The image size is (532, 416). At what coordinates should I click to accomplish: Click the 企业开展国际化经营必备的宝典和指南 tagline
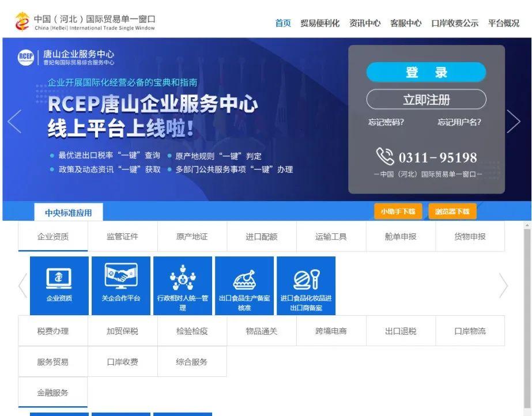[x=123, y=82]
